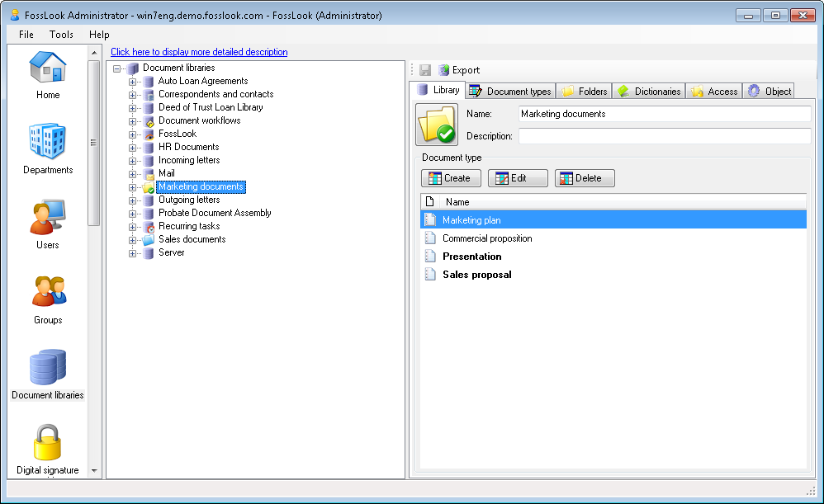Expand the Deed of Trust Loan Library node

pyautogui.click(x=132, y=107)
